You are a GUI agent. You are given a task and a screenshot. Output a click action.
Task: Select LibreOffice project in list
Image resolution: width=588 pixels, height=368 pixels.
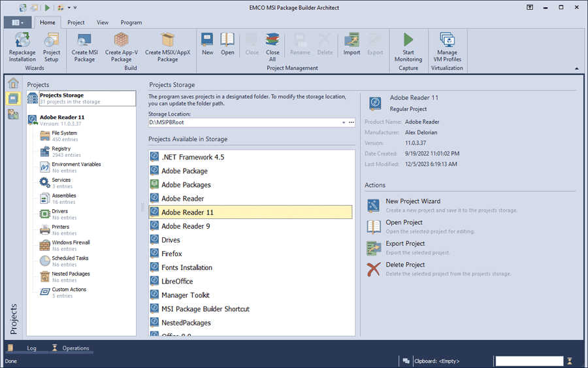click(x=250, y=281)
